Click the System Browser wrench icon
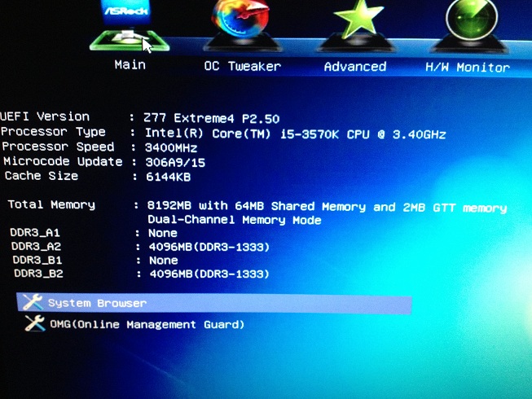 33,302
